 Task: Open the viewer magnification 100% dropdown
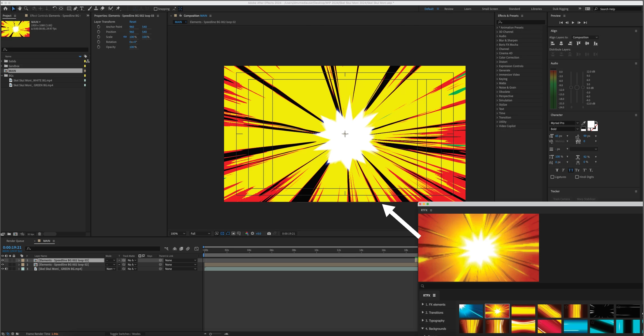pos(178,234)
